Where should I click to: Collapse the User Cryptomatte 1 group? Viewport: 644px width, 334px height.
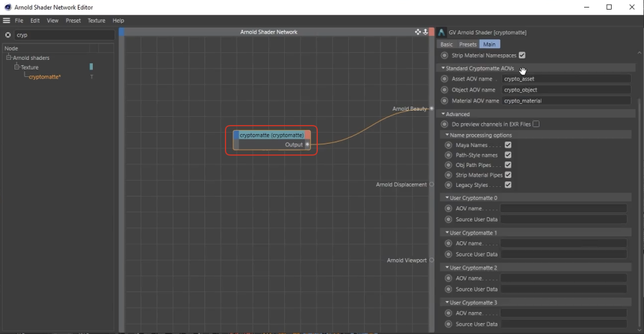pyautogui.click(x=447, y=233)
